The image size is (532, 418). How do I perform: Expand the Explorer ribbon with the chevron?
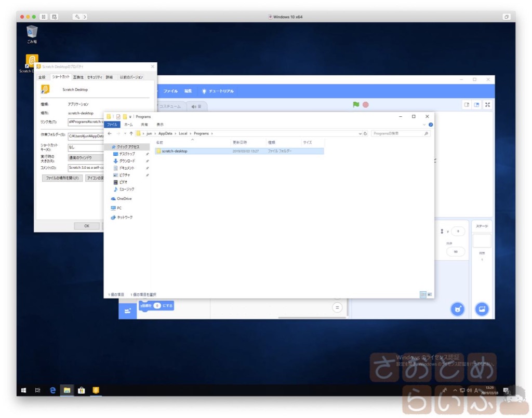[424, 125]
